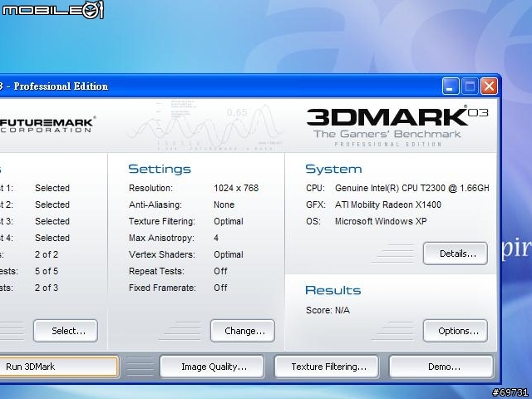Click the Microsoft Windows XP text
The image size is (532, 399).
tap(381, 221)
